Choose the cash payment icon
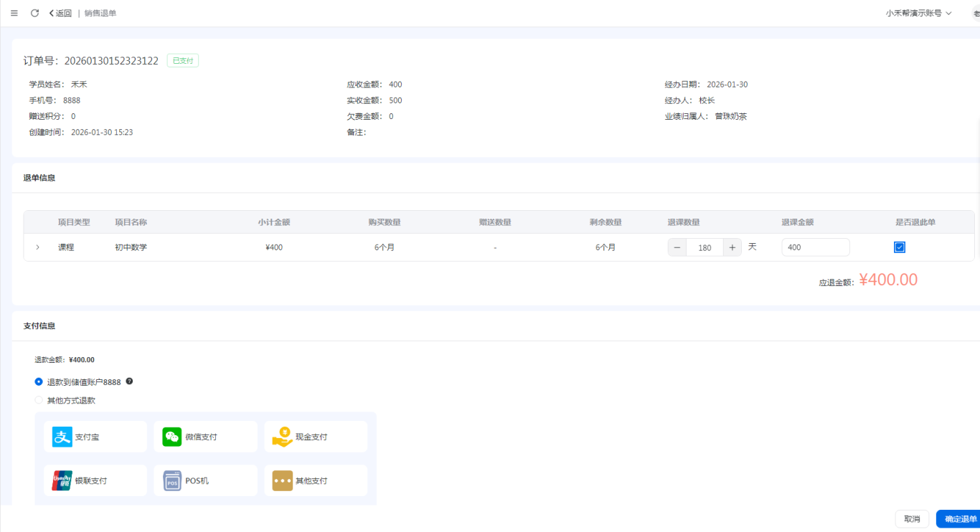Viewport: 980px width, 532px height. click(283, 437)
